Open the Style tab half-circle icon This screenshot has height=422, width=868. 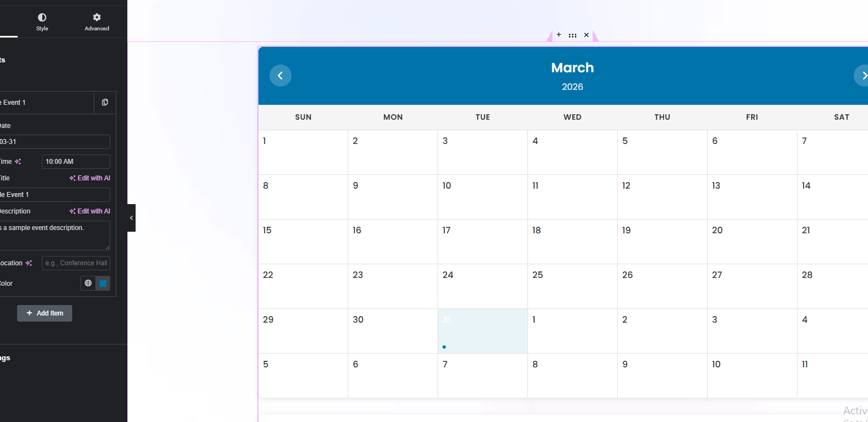click(42, 17)
